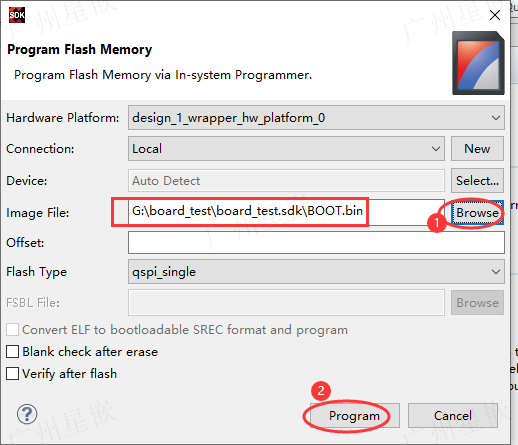Click the Offset input field
This screenshot has height=445, width=518.
(316, 243)
